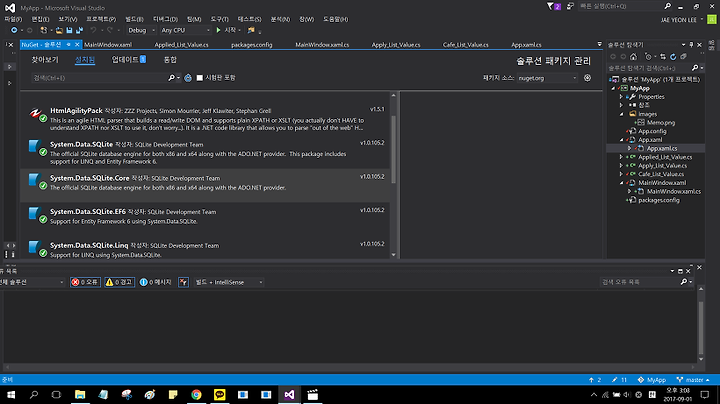Open the Build + IntelliSense dropdown
The image size is (720, 404).
click(x=229, y=282)
